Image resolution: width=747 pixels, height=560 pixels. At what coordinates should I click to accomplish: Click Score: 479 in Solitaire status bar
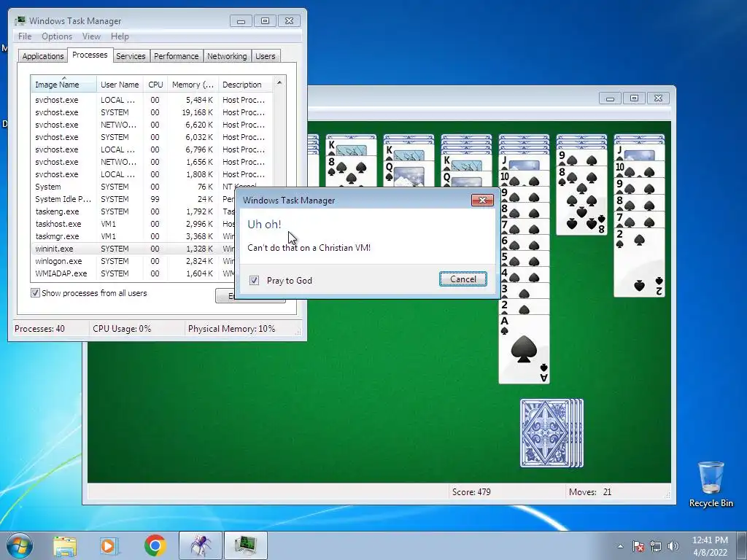click(x=471, y=492)
